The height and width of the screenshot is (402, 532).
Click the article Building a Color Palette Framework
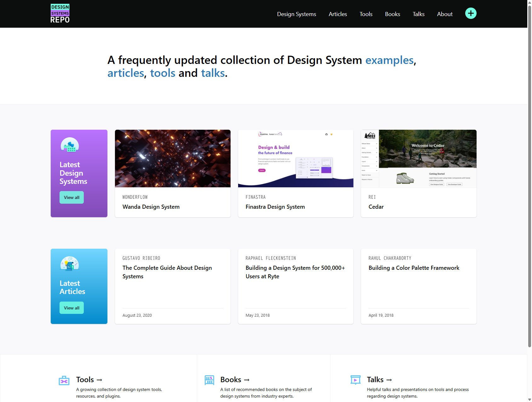(x=414, y=268)
